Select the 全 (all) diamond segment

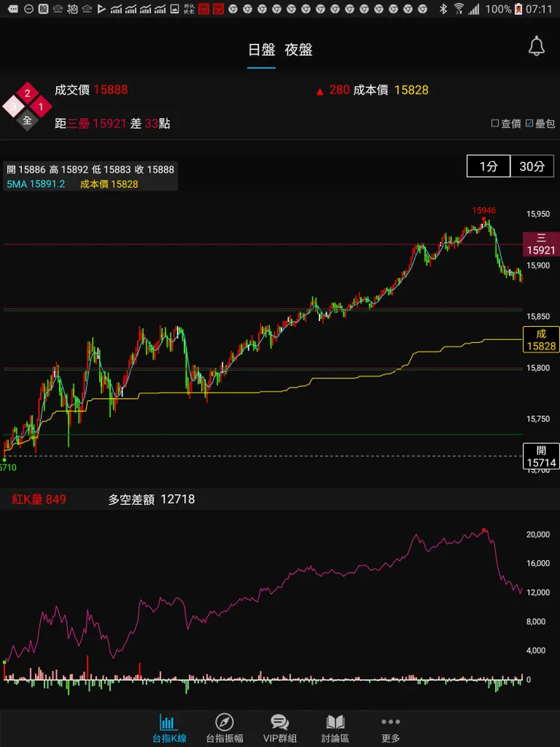point(27,120)
